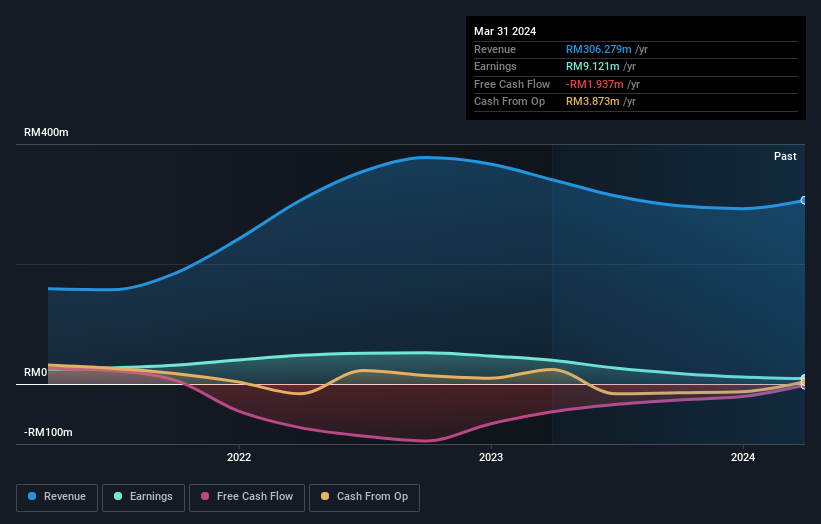Click the RM9.121m earnings value

593,66
